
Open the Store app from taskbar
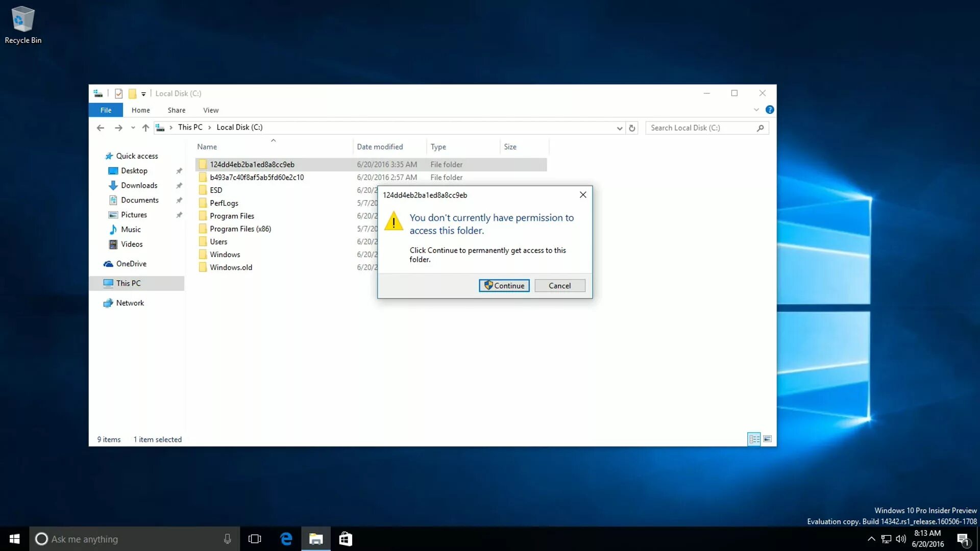346,539
